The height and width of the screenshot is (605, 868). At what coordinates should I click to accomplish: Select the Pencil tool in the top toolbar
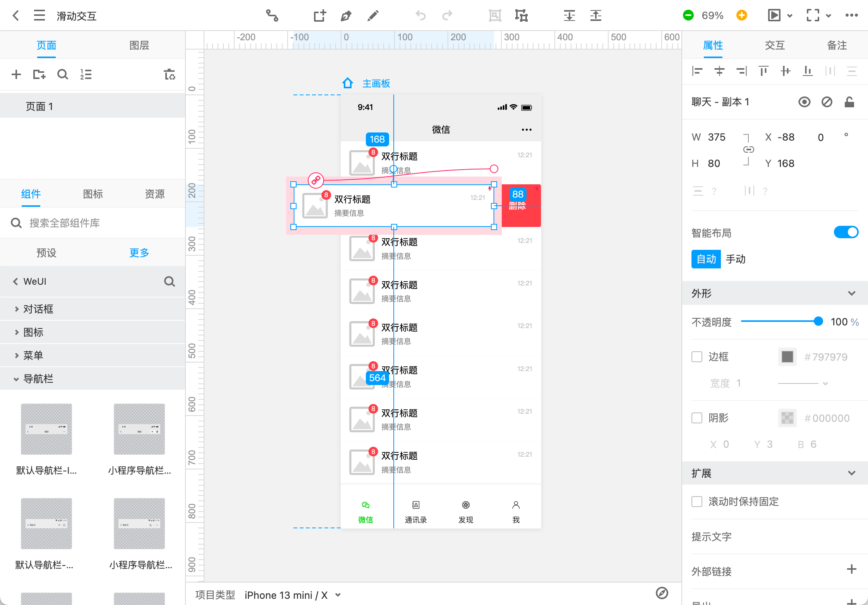coord(373,15)
